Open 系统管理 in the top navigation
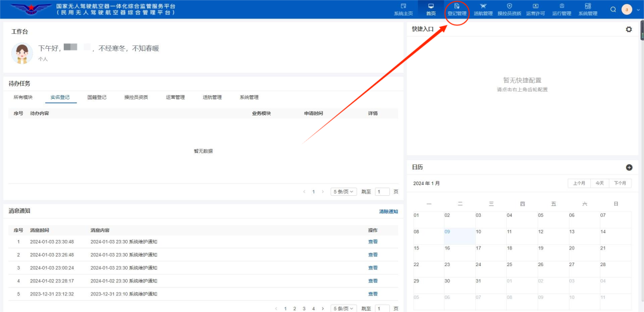This screenshot has width=644, height=312. (588, 9)
